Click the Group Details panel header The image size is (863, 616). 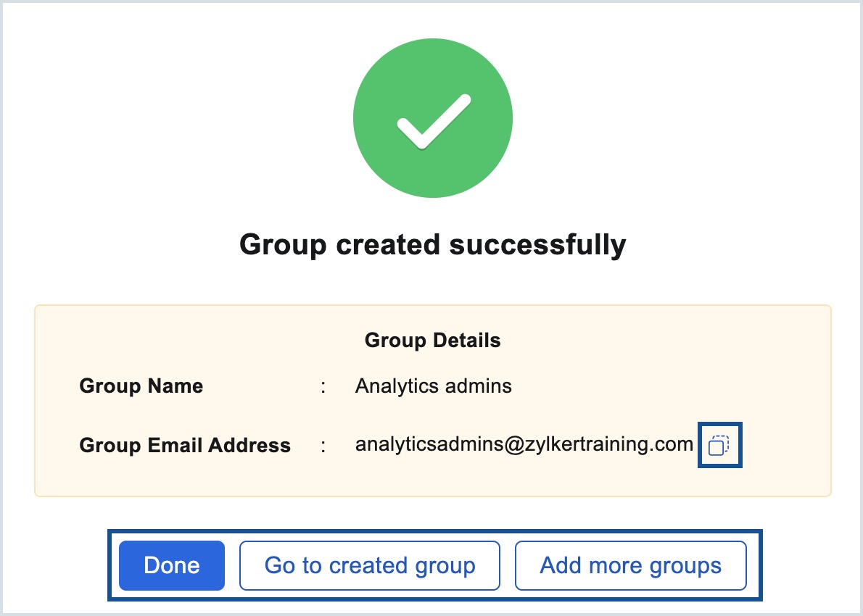tap(432, 340)
